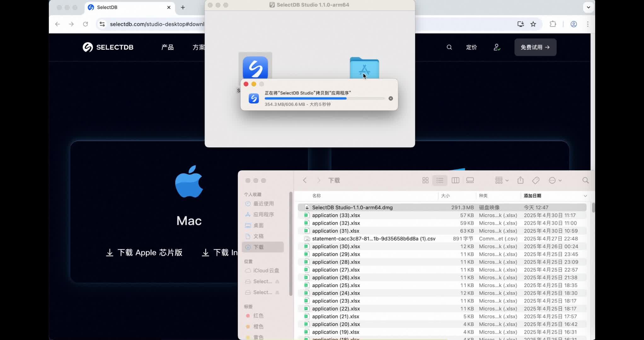Open the Finder group-by dropdown

pos(502,180)
